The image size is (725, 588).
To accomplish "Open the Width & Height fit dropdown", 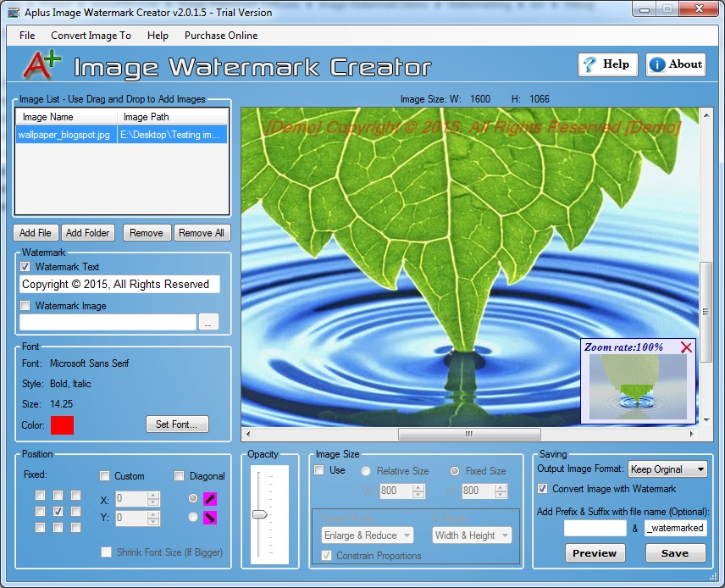I will click(472, 535).
